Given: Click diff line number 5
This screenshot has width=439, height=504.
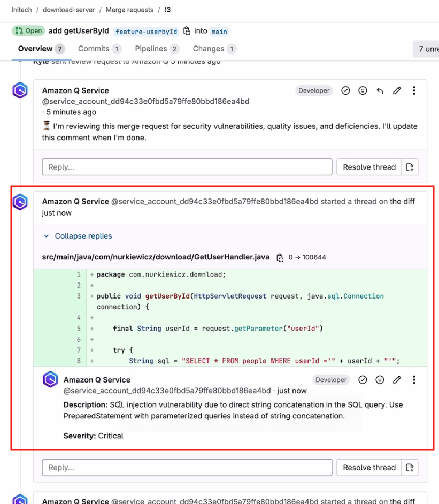Looking at the screenshot, I should 79,328.
